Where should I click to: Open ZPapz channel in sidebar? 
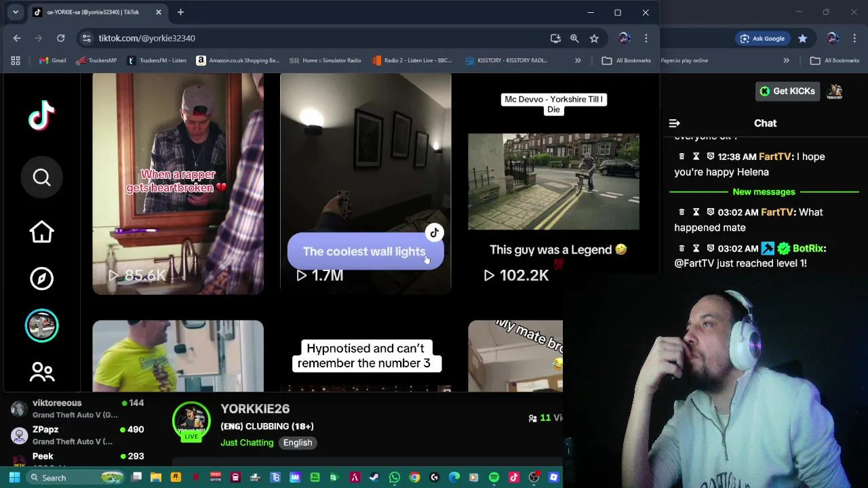78,435
